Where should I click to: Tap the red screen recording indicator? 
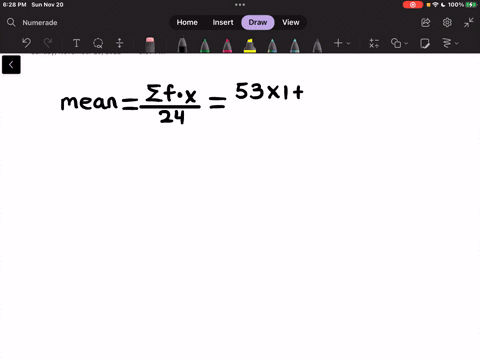click(413, 5)
